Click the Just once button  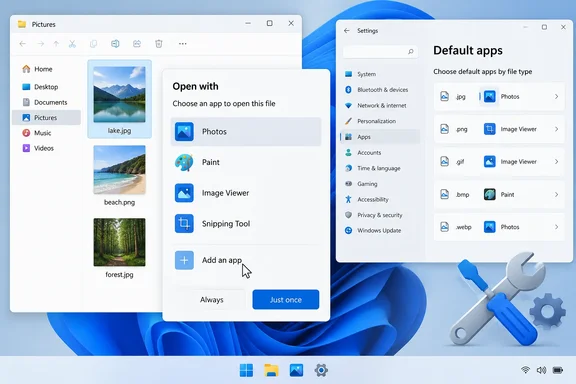click(x=286, y=300)
